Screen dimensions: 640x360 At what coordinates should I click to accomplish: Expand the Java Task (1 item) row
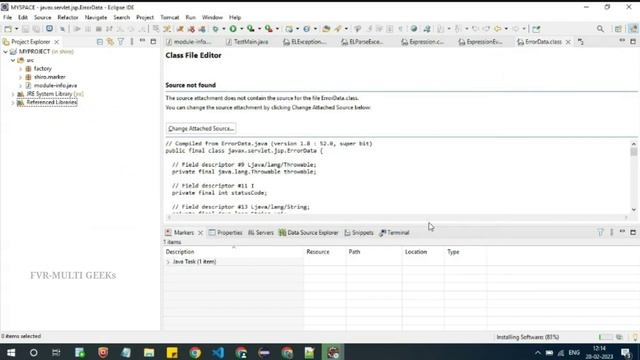pyautogui.click(x=168, y=262)
